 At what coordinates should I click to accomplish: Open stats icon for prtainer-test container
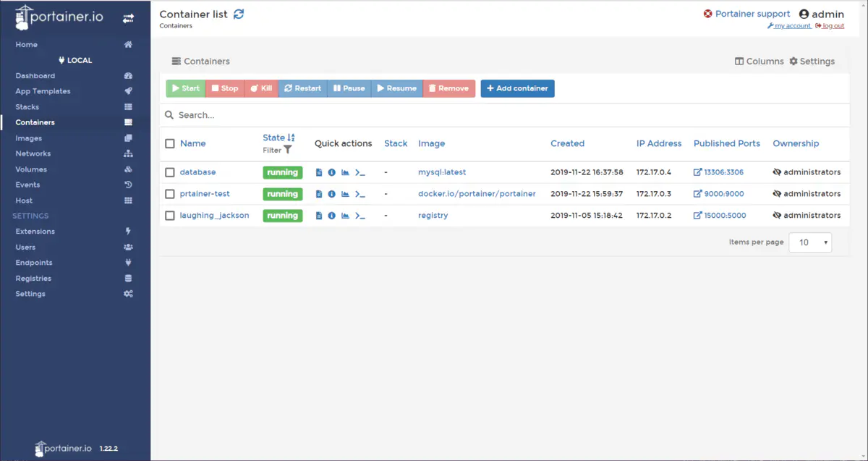pos(345,194)
